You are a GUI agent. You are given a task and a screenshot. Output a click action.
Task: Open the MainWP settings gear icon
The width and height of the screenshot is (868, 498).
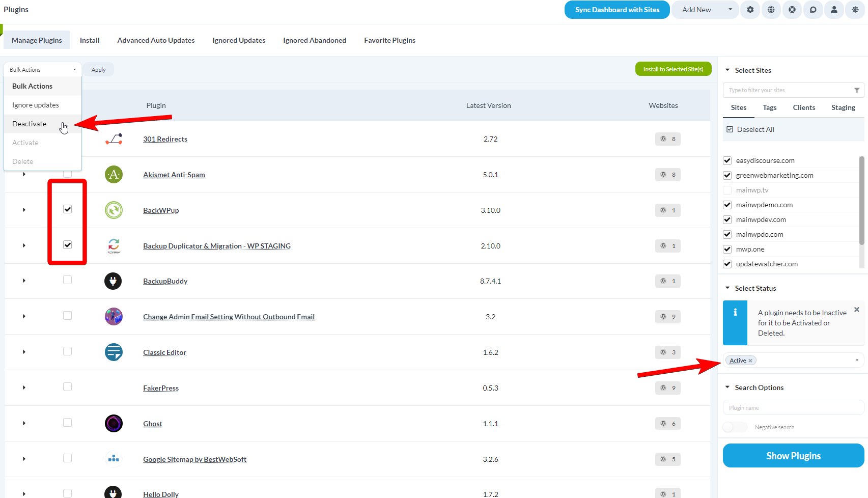click(750, 10)
